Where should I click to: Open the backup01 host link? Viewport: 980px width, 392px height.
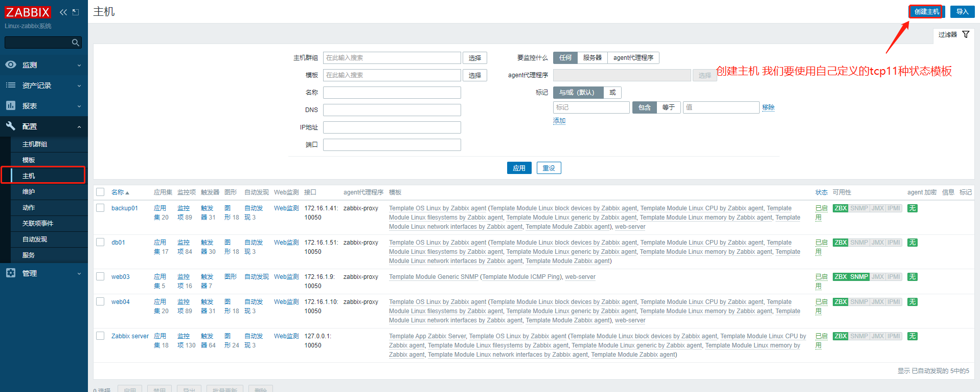coord(124,208)
